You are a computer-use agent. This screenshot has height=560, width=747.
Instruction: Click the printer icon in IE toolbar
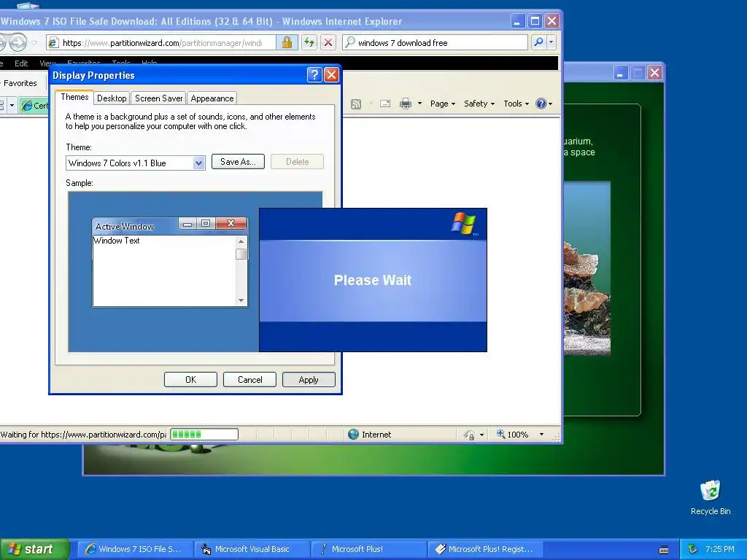tap(406, 104)
